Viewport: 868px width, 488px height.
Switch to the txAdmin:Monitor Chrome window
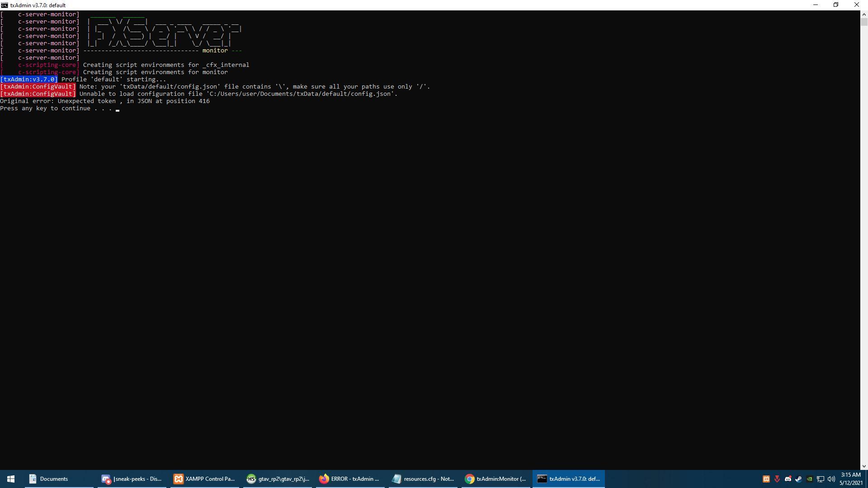(495, 479)
